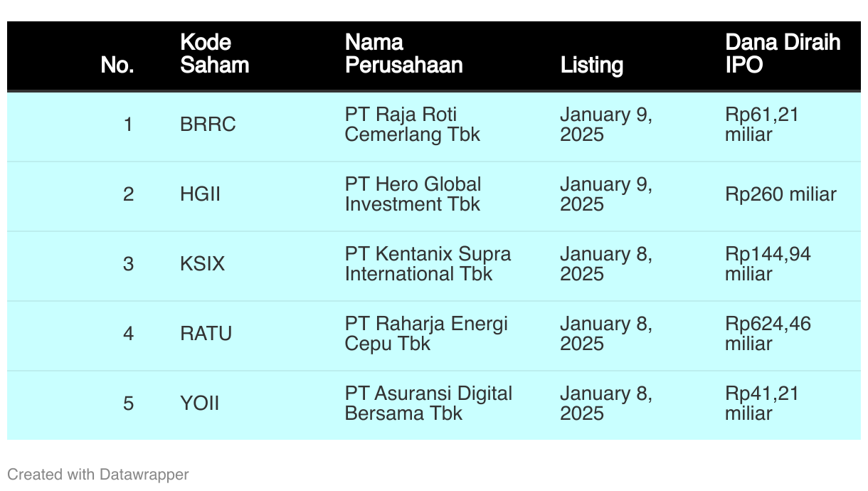Select the YOII stock code cell
868x491 pixels.
tap(199, 403)
